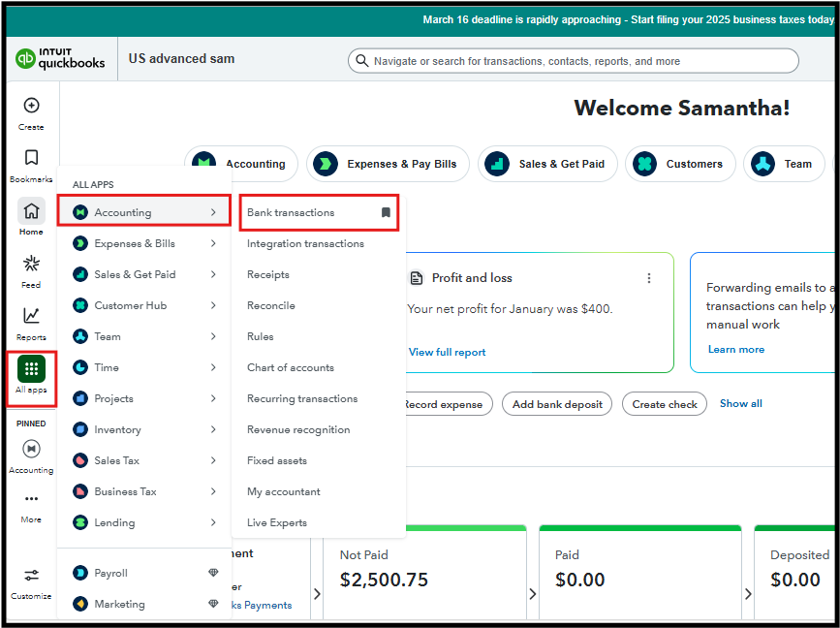Open the View full report link
This screenshot has width=840, height=628.
(448, 352)
